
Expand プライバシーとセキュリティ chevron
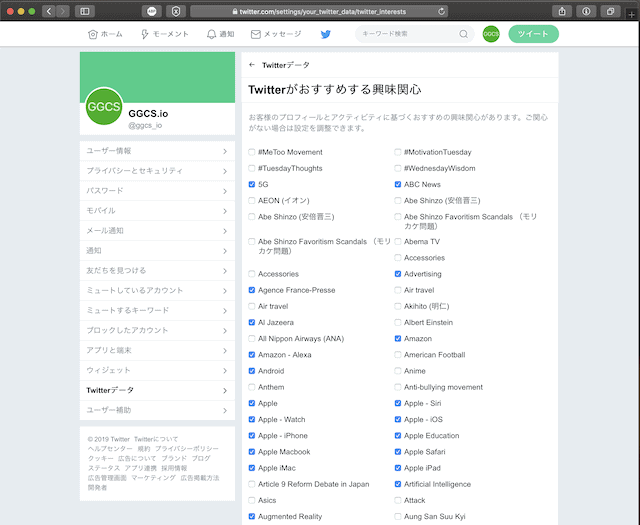coord(225,171)
